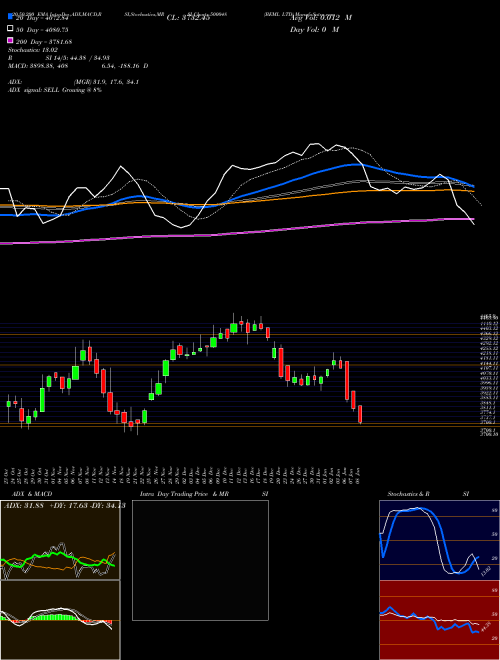The width and height of the screenshot is (500, 660).
Task: Click the magenta 200 Day legend swatch
Action: (x=11, y=41)
